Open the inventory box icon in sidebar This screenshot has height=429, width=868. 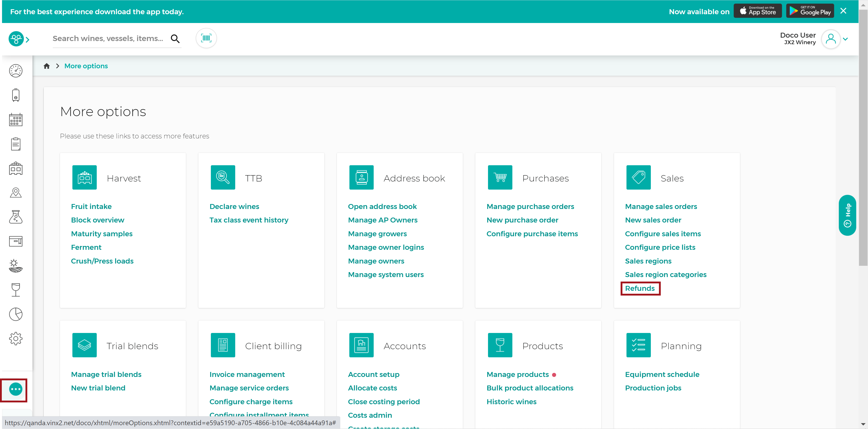pyautogui.click(x=16, y=241)
